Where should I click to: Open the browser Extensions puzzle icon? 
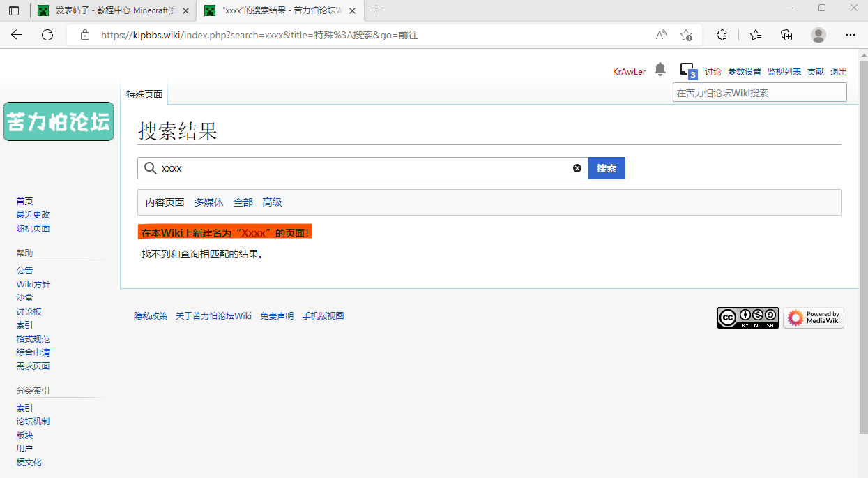click(722, 35)
